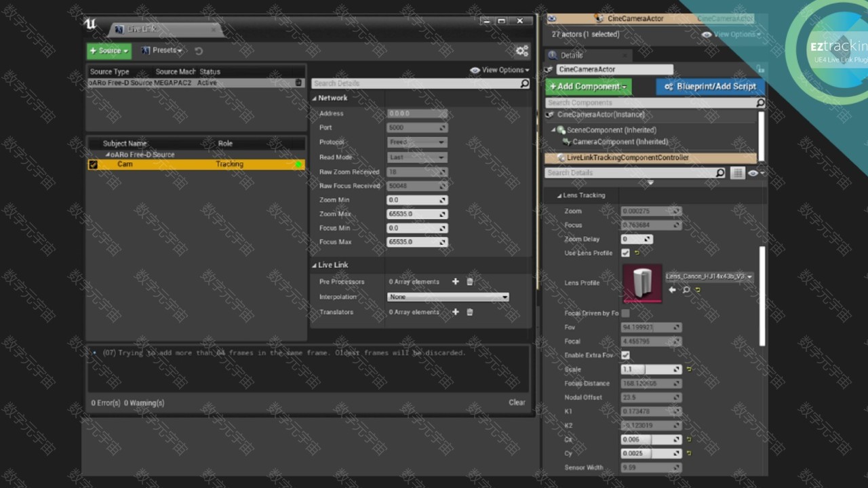
Task: Switch to the Live Link tab
Action: pos(141,29)
